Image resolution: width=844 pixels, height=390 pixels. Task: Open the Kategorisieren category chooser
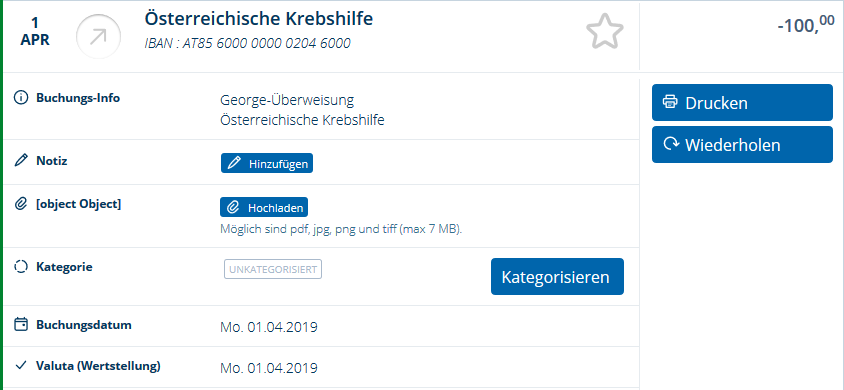pos(557,276)
